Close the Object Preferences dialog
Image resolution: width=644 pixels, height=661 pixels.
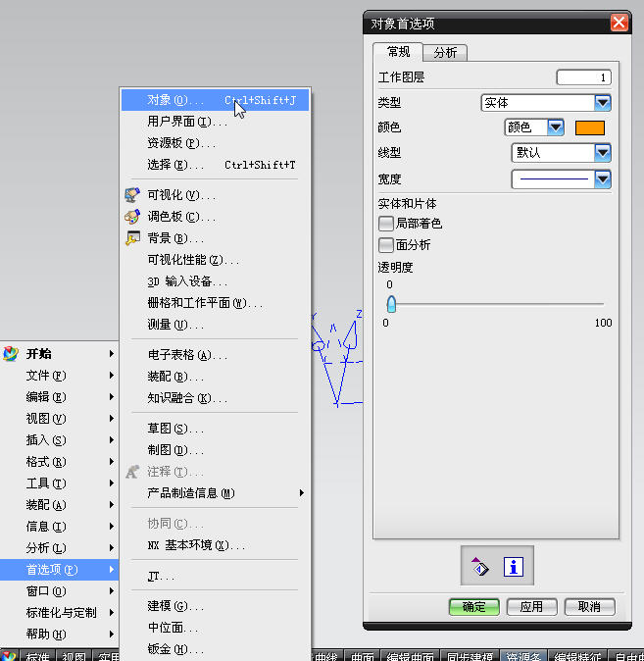point(619,23)
